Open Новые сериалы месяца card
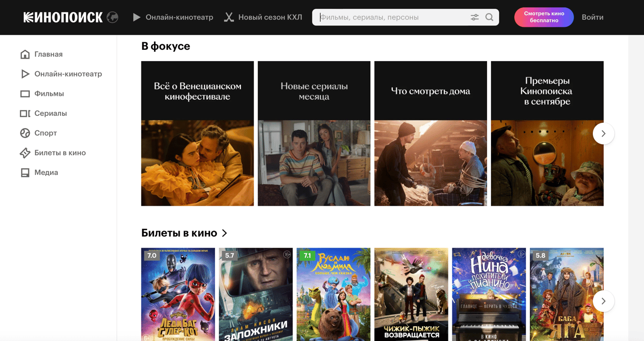This screenshot has height=341, width=644. tap(314, 134)
